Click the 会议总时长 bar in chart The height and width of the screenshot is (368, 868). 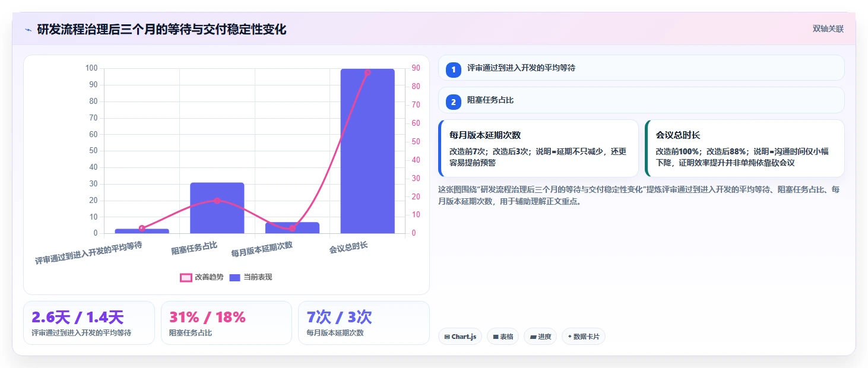pos(368,151)
